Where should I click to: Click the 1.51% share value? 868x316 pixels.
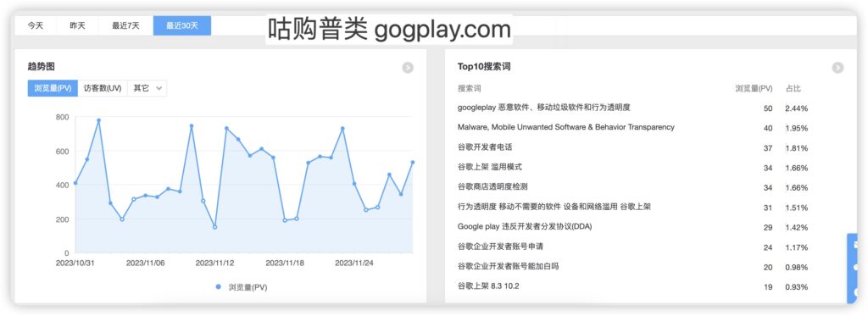797,208
